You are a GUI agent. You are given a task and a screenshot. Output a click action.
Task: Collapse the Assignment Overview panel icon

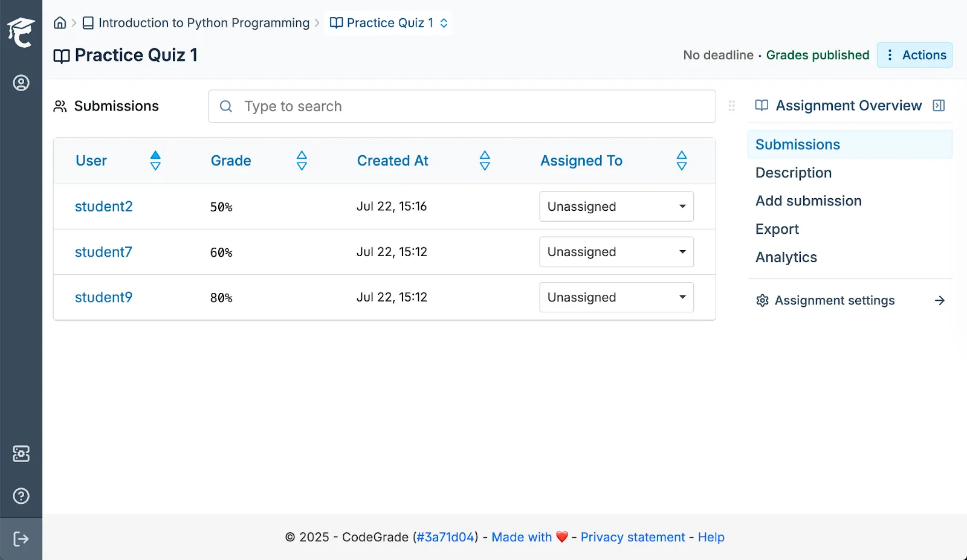point(939,106)
